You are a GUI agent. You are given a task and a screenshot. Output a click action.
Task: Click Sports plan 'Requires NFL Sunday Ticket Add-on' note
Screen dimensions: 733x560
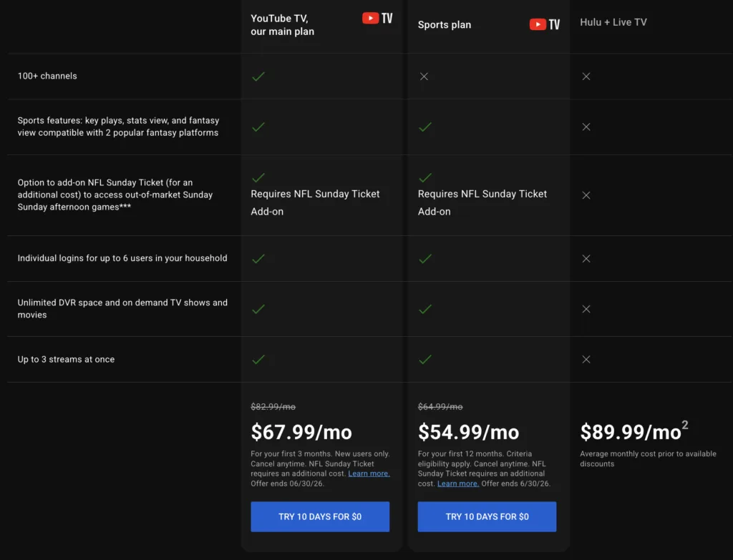tap(482, 202)
